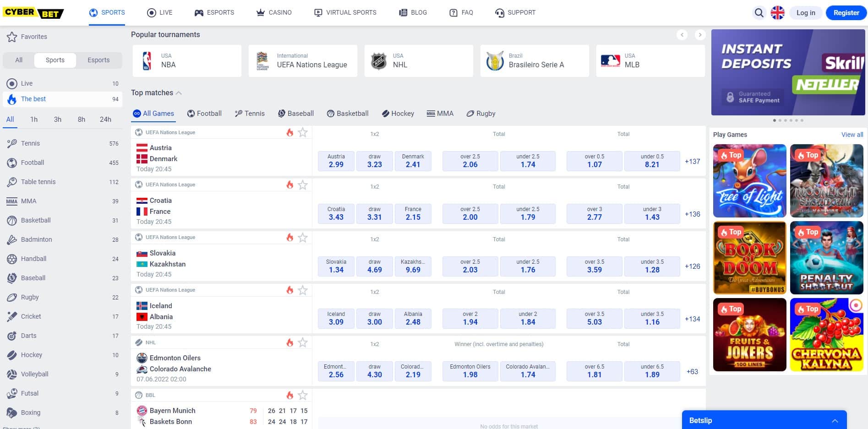The height and width of the screenshot is (429, 868).
Task: Favorite the Austria vs Denmark match
Action: click(x=303, y=132)
